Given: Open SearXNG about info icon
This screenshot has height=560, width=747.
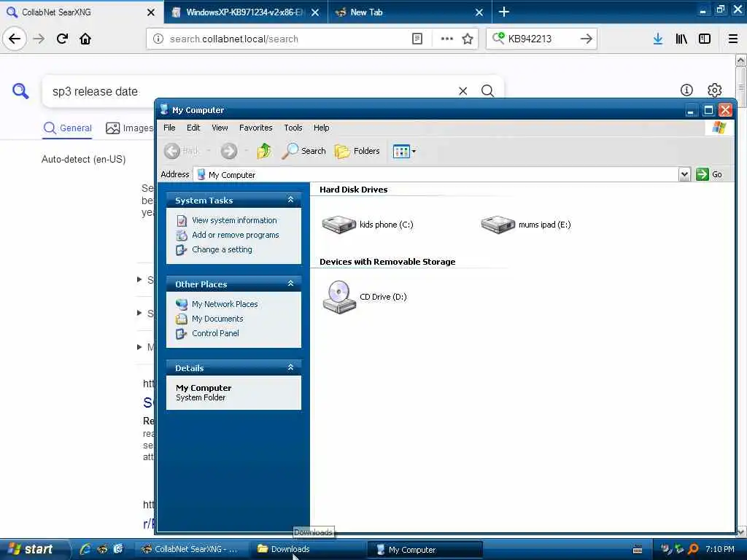Looking at the screenshot, I should point(686,90).
